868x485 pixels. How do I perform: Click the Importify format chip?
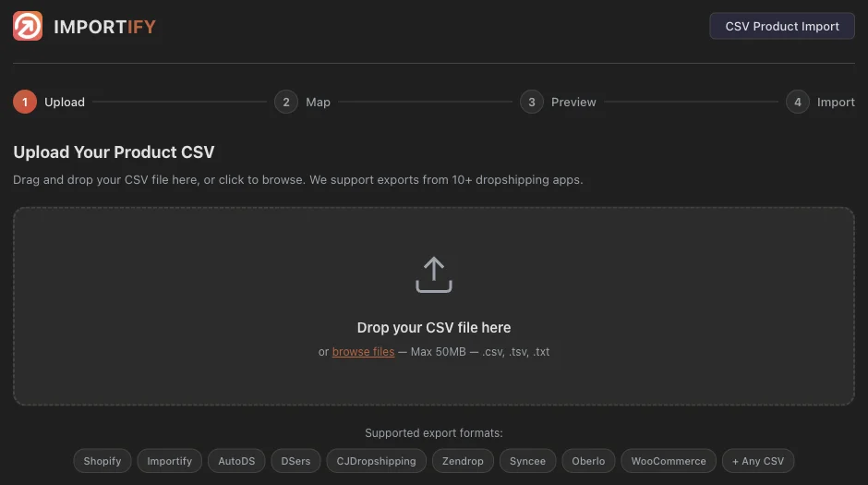(169, 461)
